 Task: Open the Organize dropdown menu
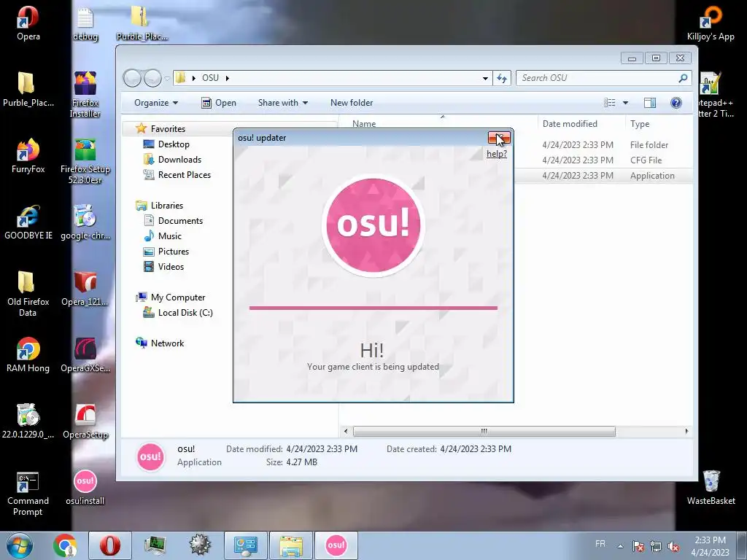(156, 103)
